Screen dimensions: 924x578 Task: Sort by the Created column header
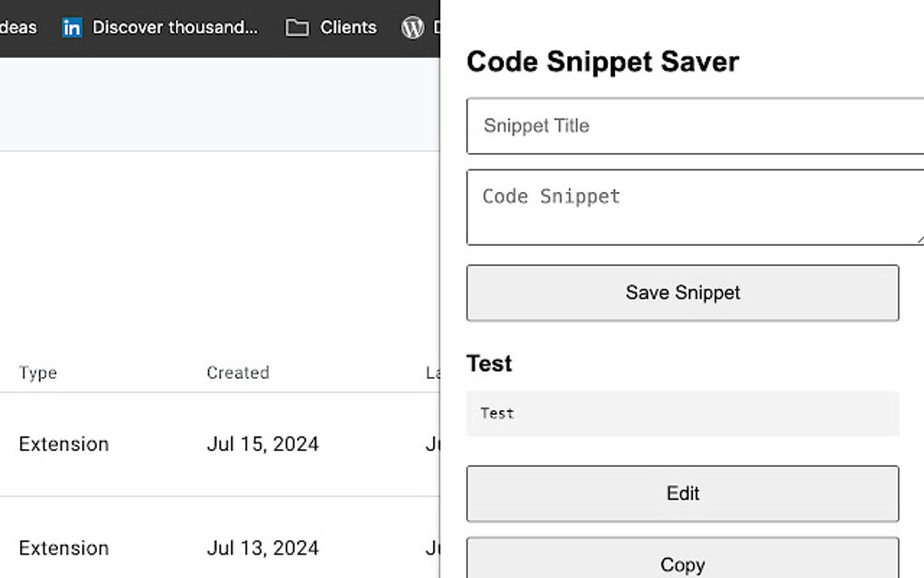[237, 372]
